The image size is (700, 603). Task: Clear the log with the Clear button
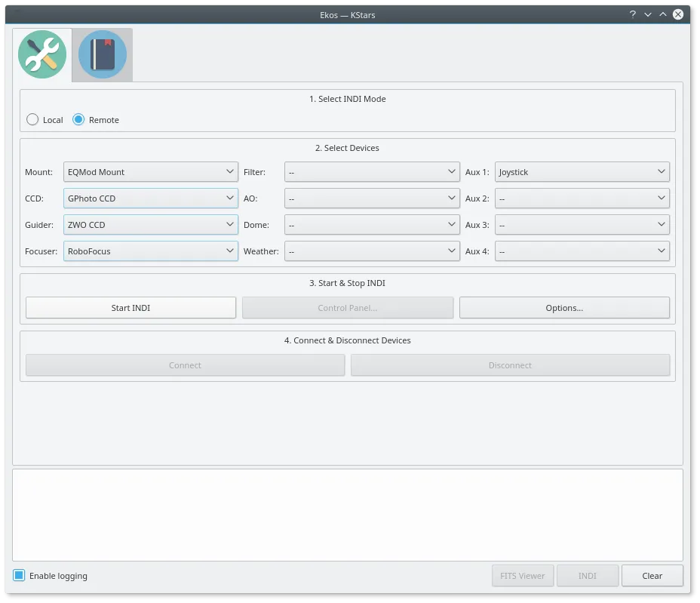652,576
